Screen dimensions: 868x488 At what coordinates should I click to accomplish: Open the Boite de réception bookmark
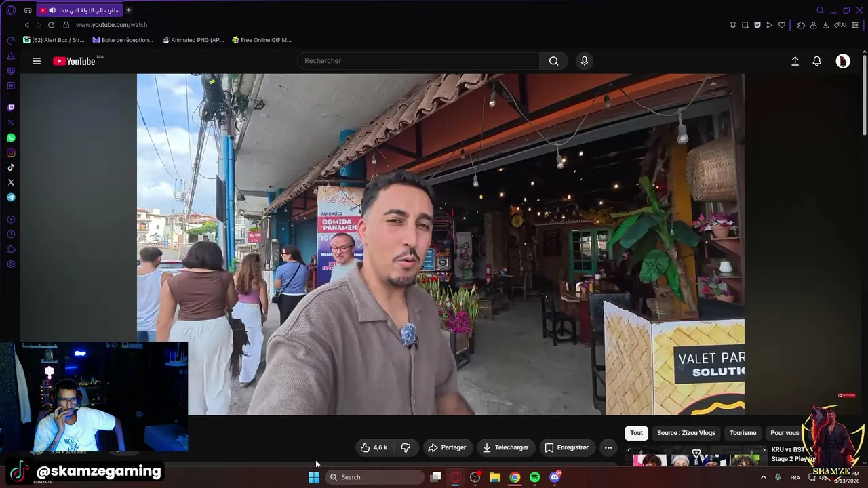pyautogui.click(x=123, y=40)
